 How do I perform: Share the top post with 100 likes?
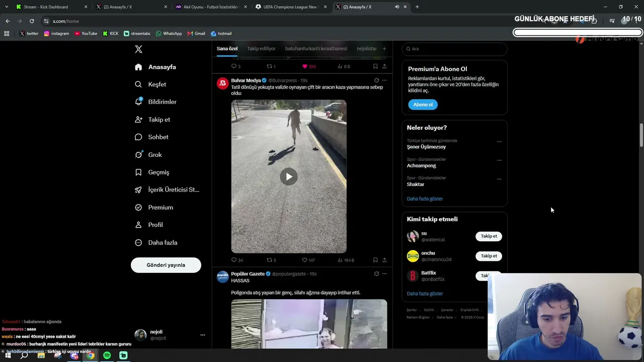pyautogui.click(x=384, y=66)
